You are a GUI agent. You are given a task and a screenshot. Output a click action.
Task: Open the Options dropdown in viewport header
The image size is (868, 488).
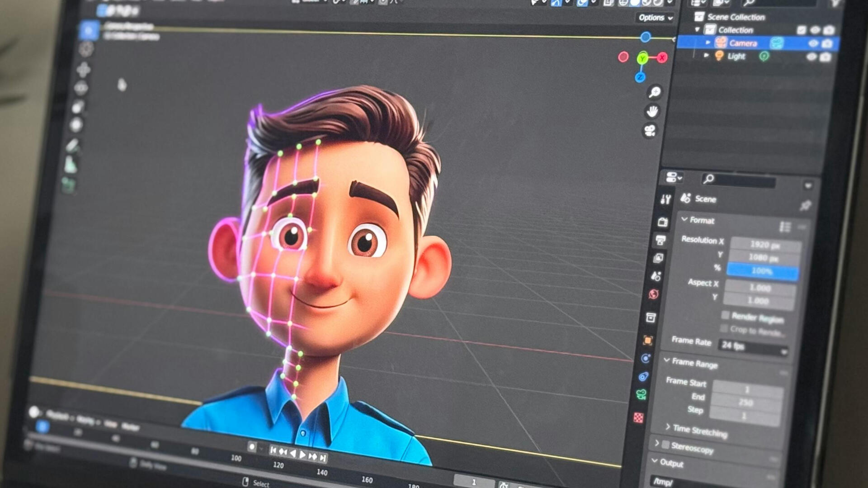[x=655, y=18]
